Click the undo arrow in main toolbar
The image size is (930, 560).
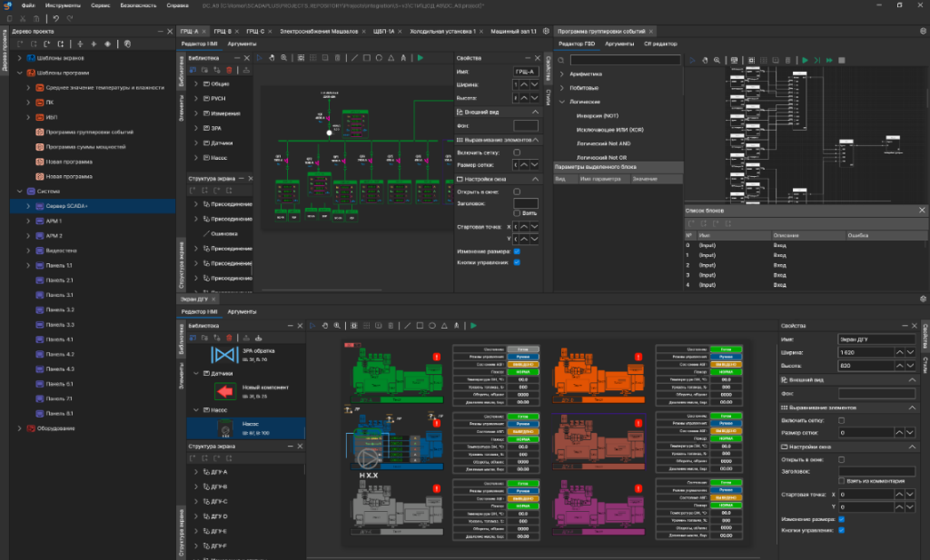(56, 18)
